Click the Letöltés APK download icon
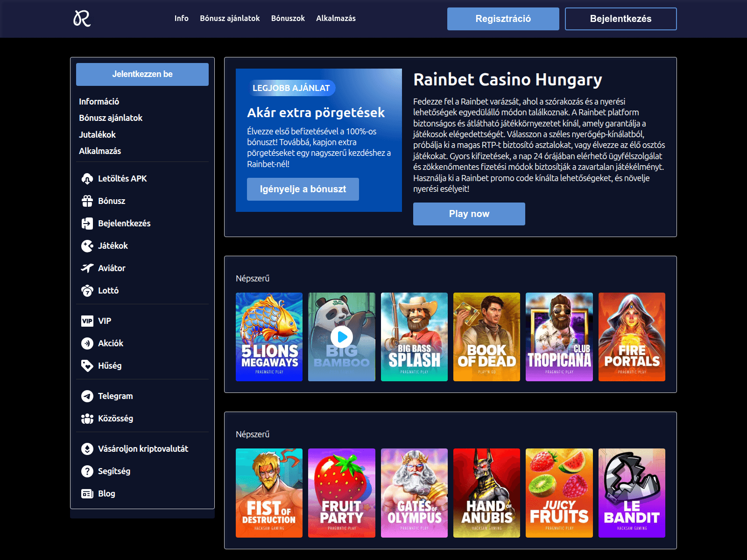Screen dimensions: 747x560 (87, 179)
